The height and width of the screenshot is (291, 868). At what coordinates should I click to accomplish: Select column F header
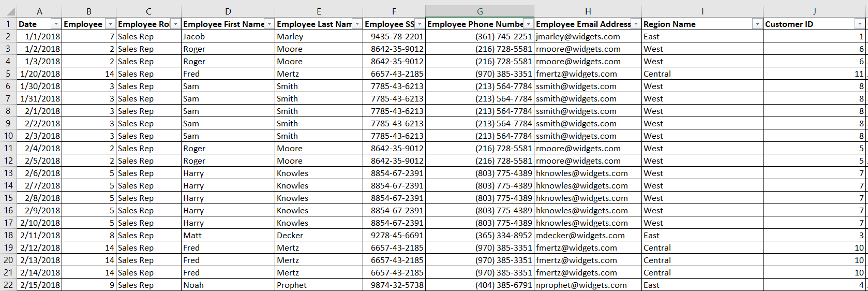394,11
